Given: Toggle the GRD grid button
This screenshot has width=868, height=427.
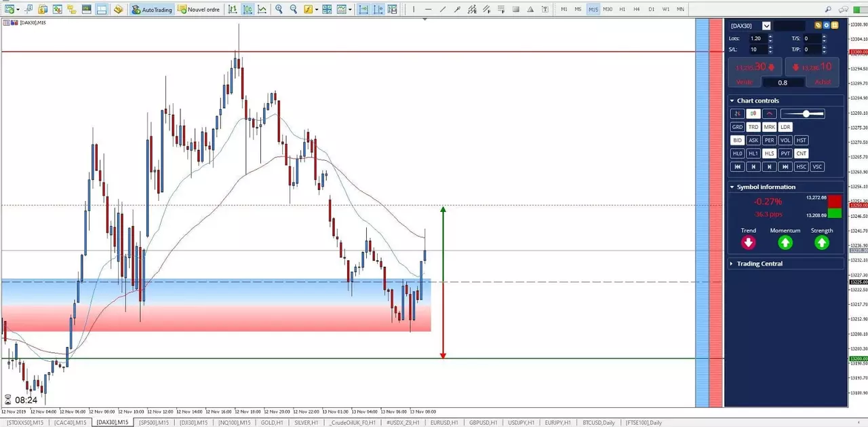Looking at the screenshot, I should point(737,127).
